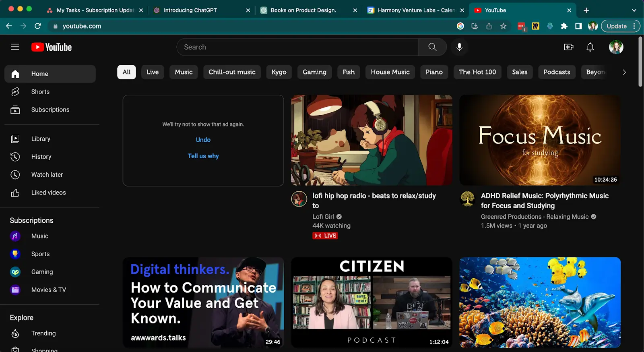644x352 pixels.
Task: Open coral reef fish video thumbnail
Action: pyautogui.click(x=540, y=302)
